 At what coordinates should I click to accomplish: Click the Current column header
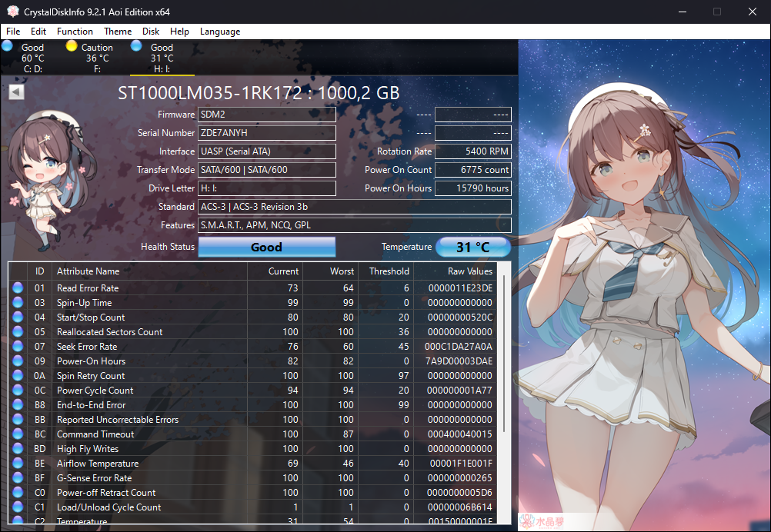click(275, 271)
